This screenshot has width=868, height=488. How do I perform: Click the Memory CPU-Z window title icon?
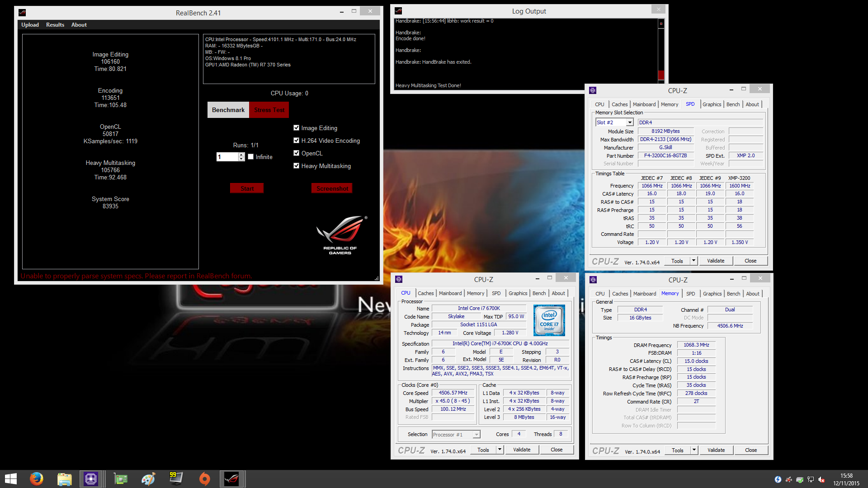coord(593,280)
